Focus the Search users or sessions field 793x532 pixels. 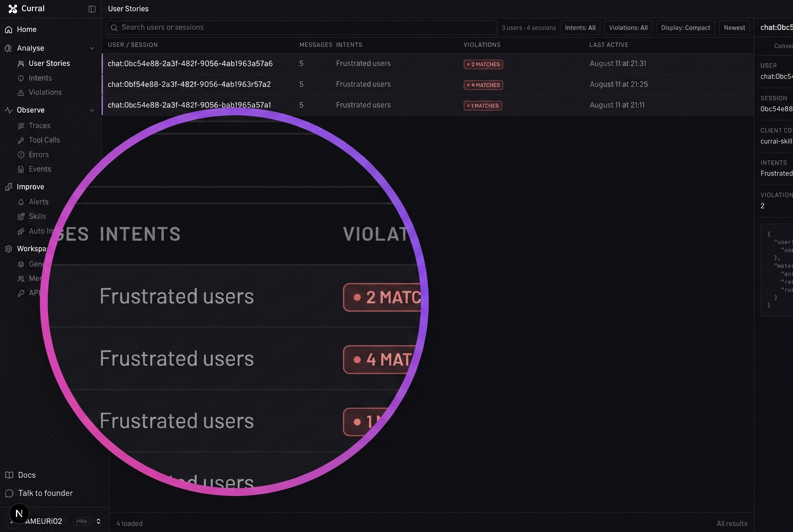point(301,28)
